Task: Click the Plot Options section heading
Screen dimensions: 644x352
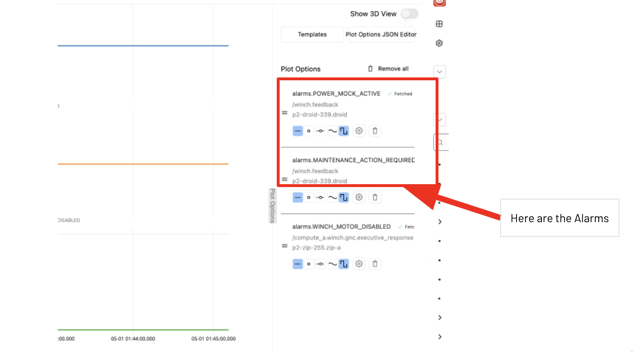Action: coord(300,69)
